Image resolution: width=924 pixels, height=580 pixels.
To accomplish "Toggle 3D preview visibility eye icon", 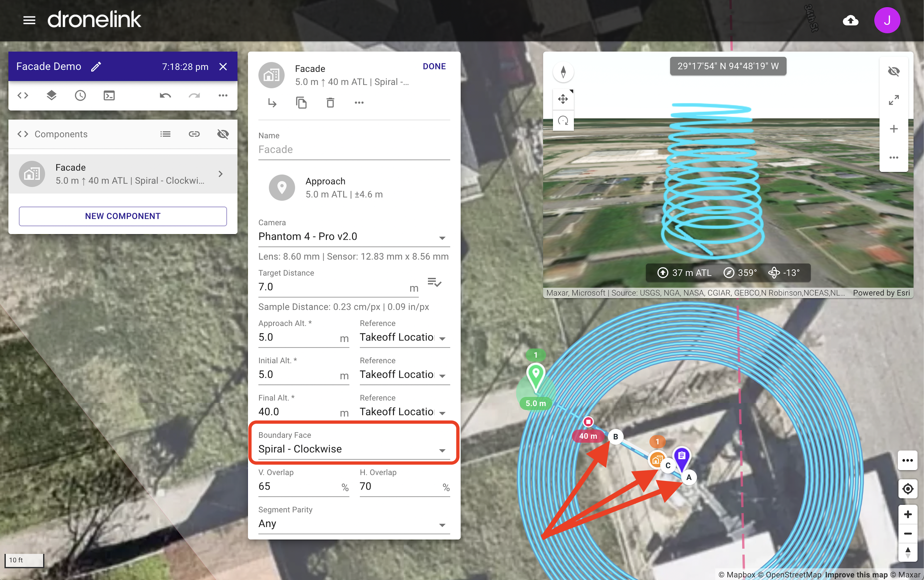I will click(x=894, y=71).
